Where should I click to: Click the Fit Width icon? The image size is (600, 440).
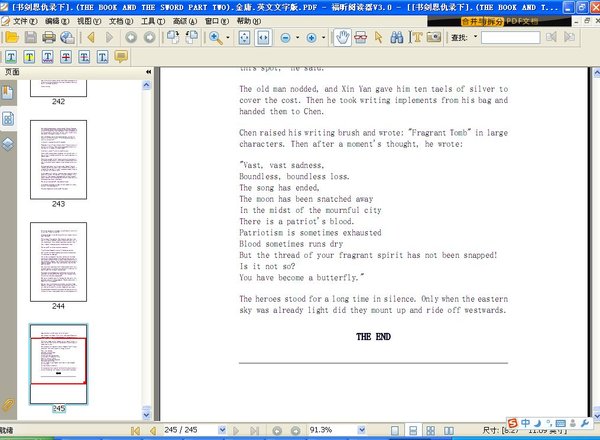point(263,37)
